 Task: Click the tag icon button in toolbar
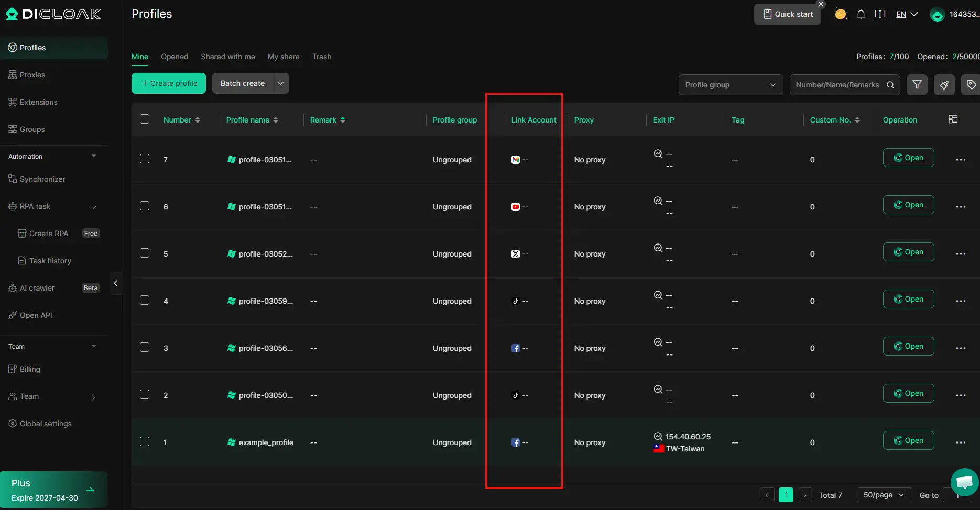coord(971,85)
